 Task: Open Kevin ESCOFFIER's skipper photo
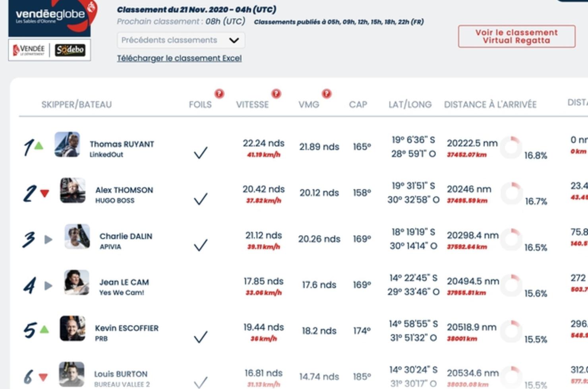pos(72,328)
